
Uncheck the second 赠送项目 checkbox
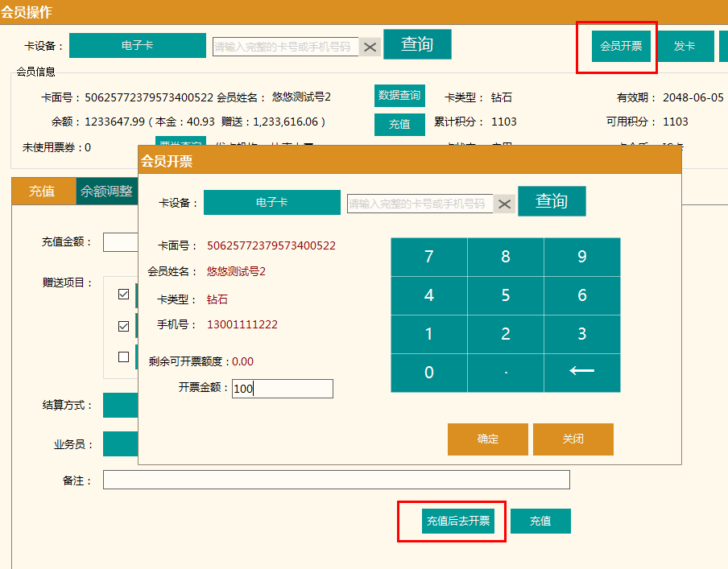tap(123, 326)
